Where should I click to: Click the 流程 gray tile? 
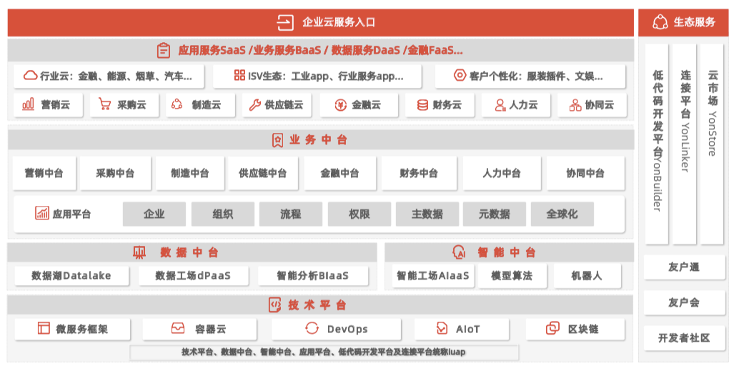tap(291, 214)
